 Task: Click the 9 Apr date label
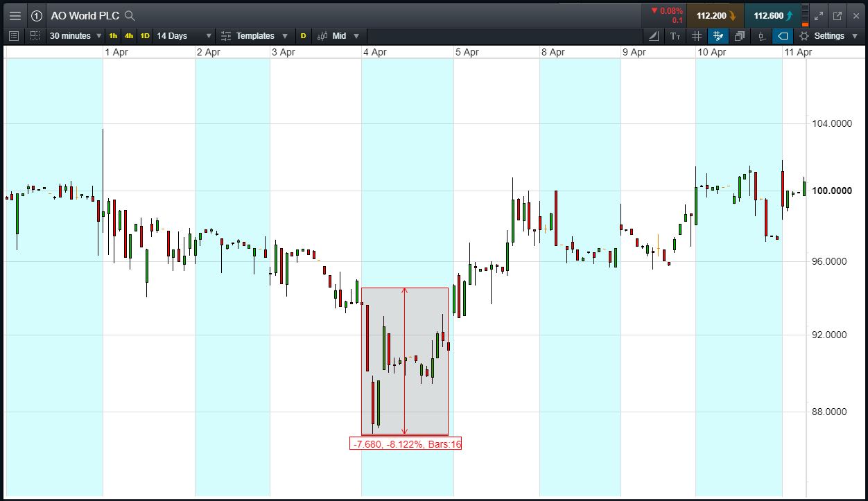[x=634, y=52]
